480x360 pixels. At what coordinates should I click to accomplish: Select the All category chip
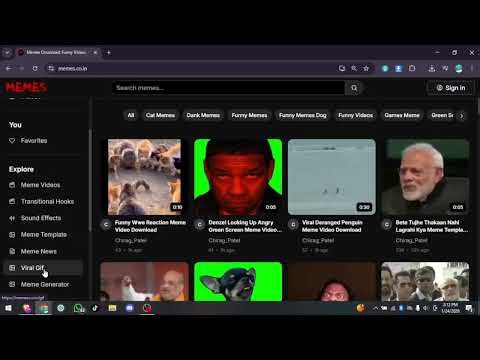point(131,115)
